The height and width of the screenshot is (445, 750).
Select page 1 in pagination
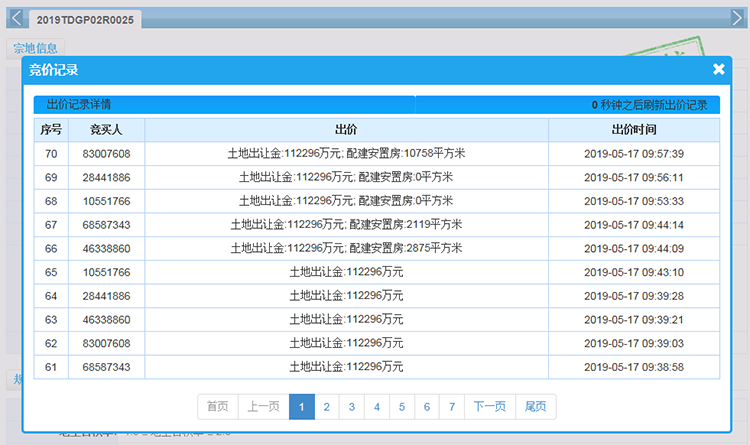tap(302, 407)
